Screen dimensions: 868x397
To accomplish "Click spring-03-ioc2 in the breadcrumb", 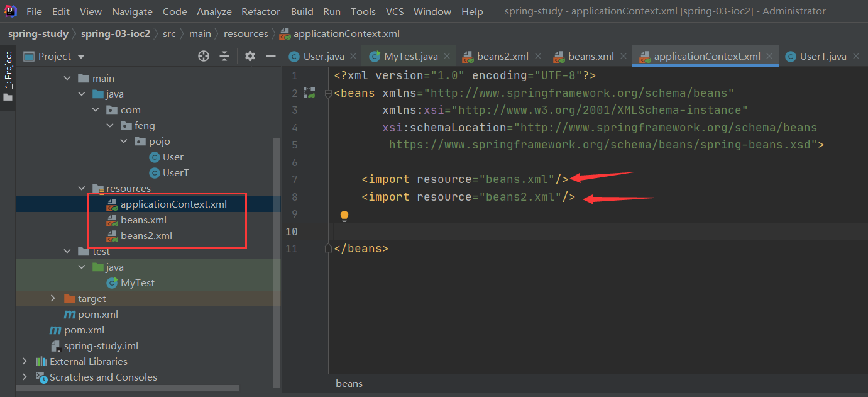I will (x=116, y=33).
